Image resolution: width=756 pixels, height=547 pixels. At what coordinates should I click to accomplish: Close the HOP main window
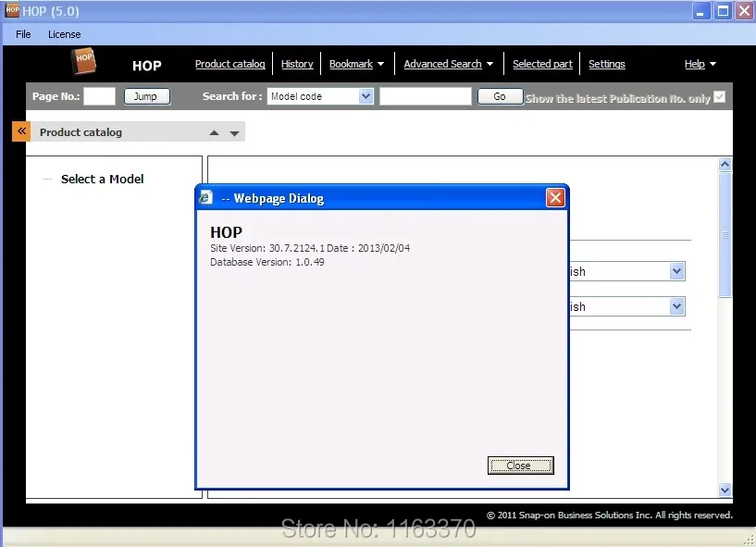tap(744, 11)
